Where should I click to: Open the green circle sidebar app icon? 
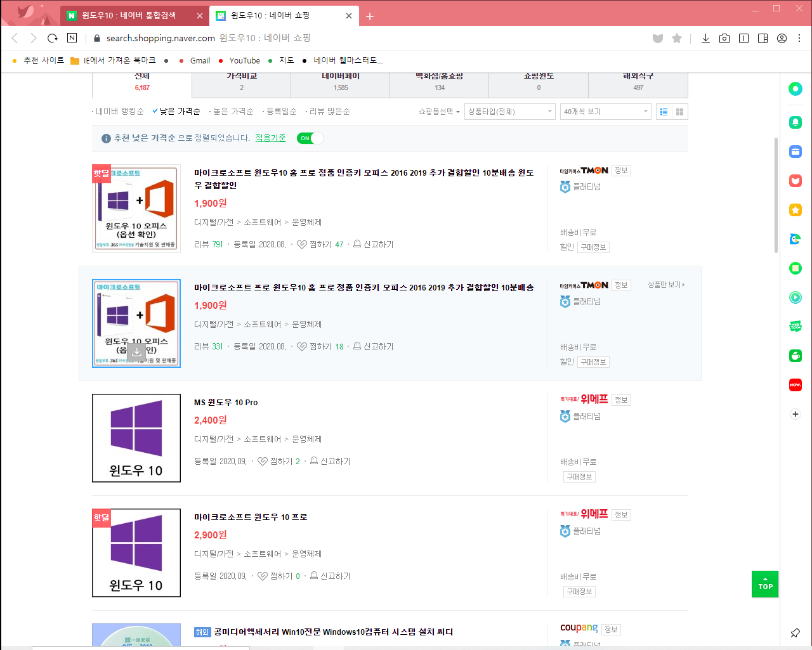coord(796,89)
